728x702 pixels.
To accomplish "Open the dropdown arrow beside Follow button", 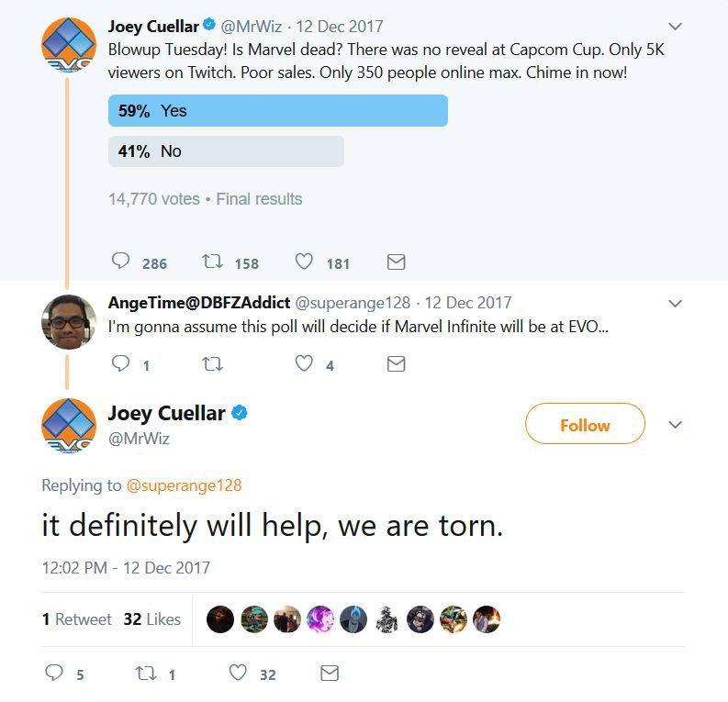I will tap(676, 425).
